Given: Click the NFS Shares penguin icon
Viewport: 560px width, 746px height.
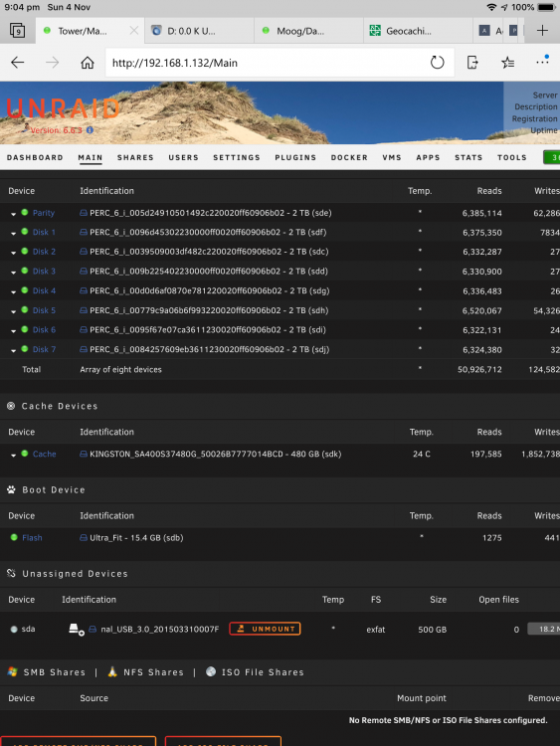Looking at the screenshot, I should [112, 671].
